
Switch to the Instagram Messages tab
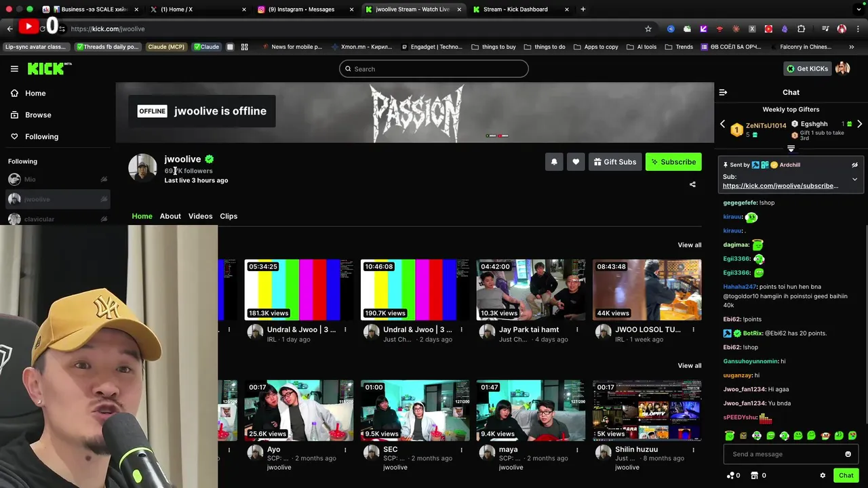point(306,9)
